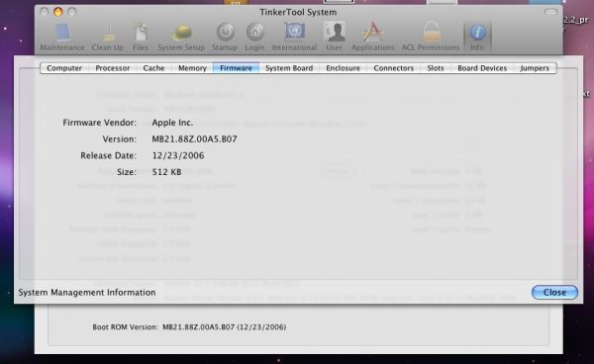Switch to the Board Devices tab

click(482, 68)
